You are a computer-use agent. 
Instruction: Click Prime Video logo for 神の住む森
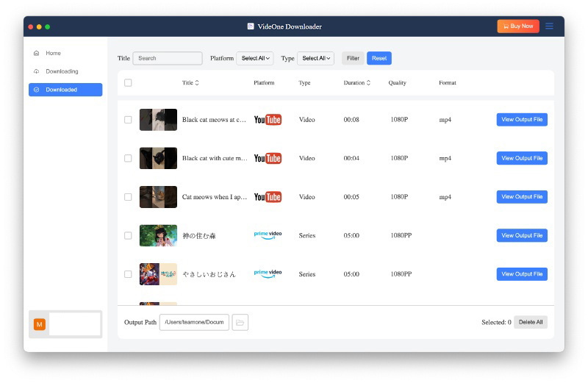[268, 235]
